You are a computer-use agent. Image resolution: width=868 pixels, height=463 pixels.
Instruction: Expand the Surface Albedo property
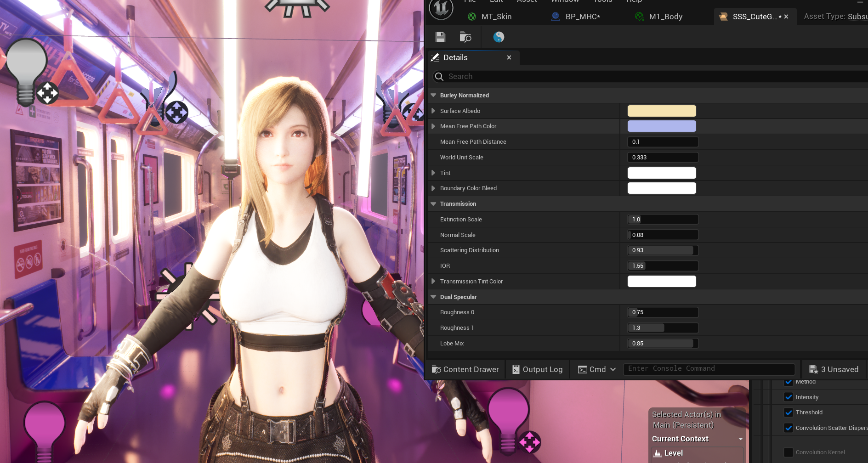tap(433, 111)
